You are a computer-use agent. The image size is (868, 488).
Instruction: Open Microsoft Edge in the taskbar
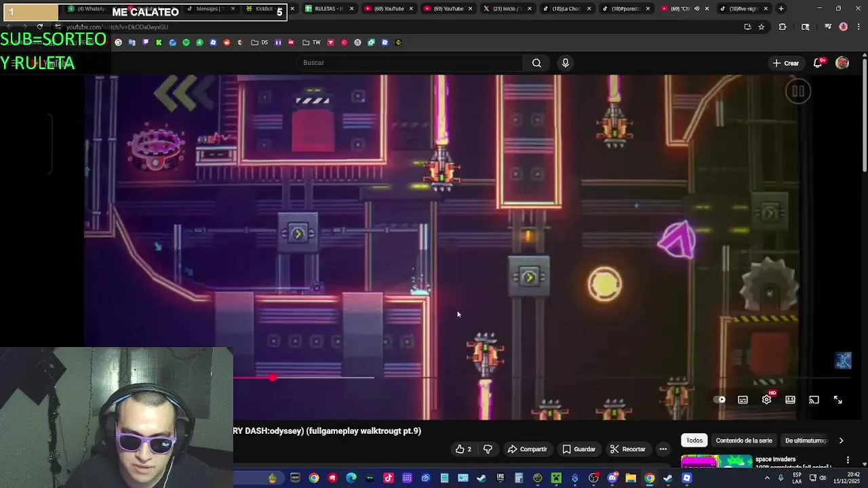(x=351, y=479)
